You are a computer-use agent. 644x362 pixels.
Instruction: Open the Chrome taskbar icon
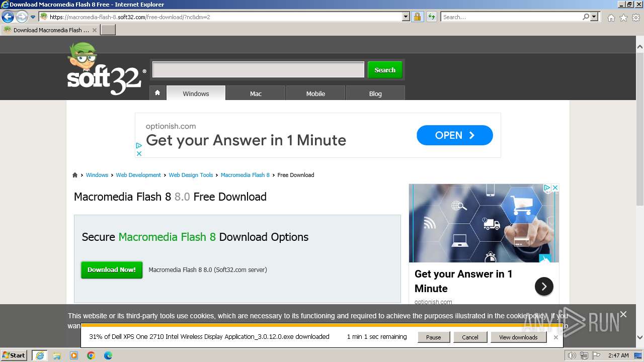click(x=91, y=355)
